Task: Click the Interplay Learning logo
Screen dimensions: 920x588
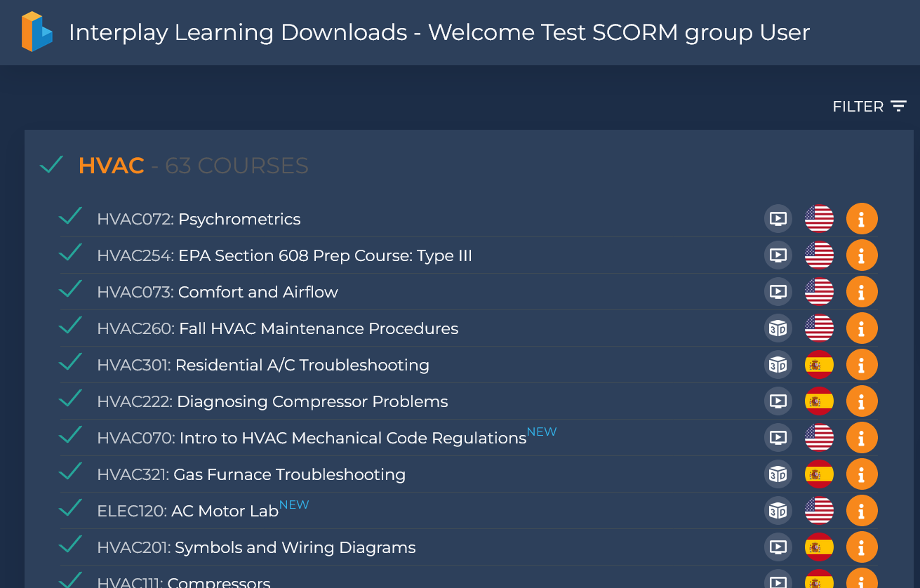Action: [37, 32]
